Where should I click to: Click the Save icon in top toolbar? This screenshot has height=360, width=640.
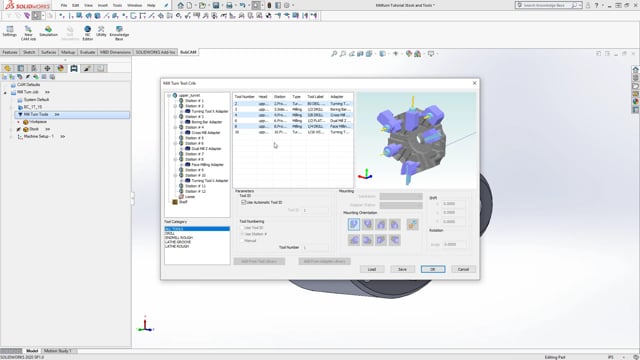pos(216,5)
